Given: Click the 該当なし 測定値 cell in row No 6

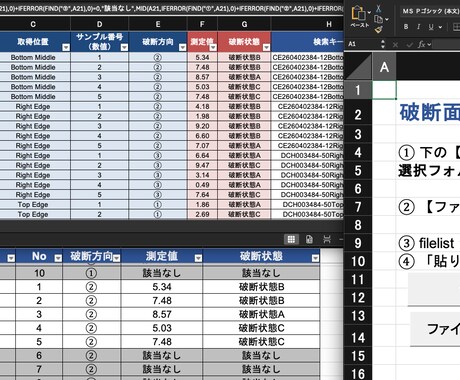Looking at the screenshot, I should pyautogui.click(x=162, y=355).
